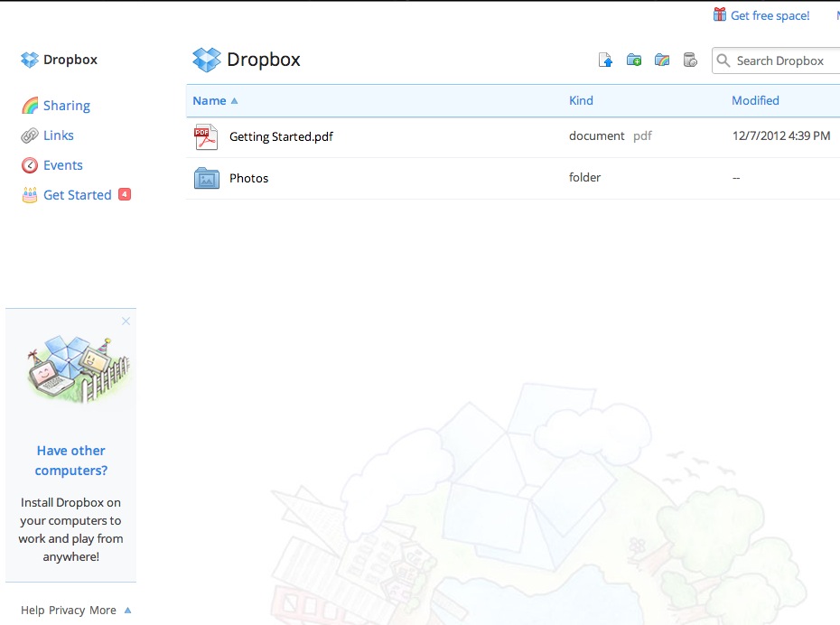Create a new folder using toolbar icon

634,61
